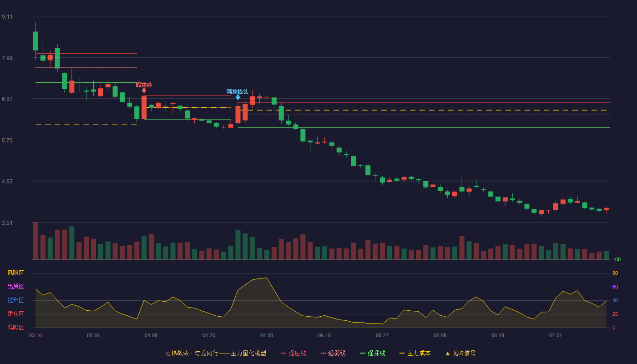Click the 40 indicator axis value
The width and height of the screenshot is (637, 364).
coord(615,300)
